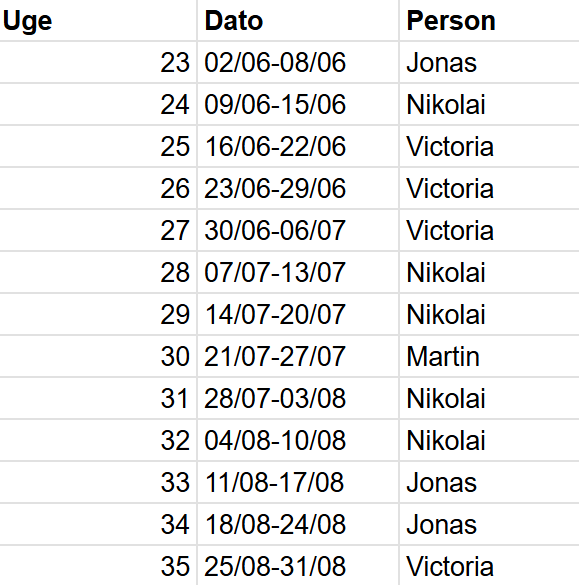Select date cell 25/08-31/08
Screen dimensions: 579x585
click(298, 566)
